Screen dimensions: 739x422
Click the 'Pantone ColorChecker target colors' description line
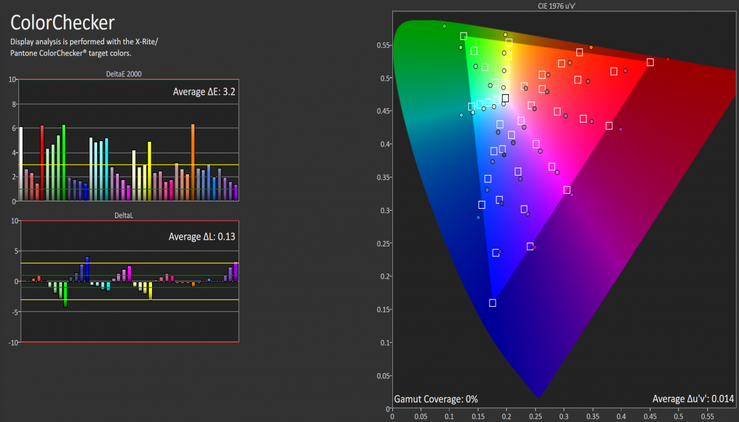click(71, 53)
